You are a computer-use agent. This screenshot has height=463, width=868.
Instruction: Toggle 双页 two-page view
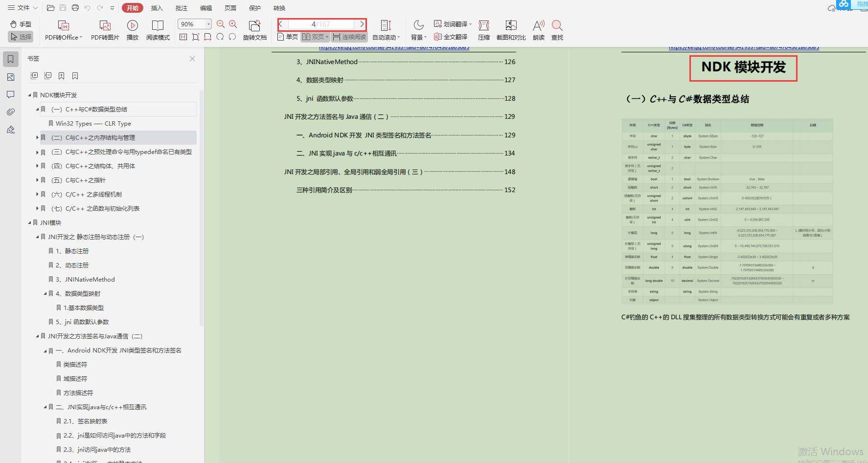(315, 37)
